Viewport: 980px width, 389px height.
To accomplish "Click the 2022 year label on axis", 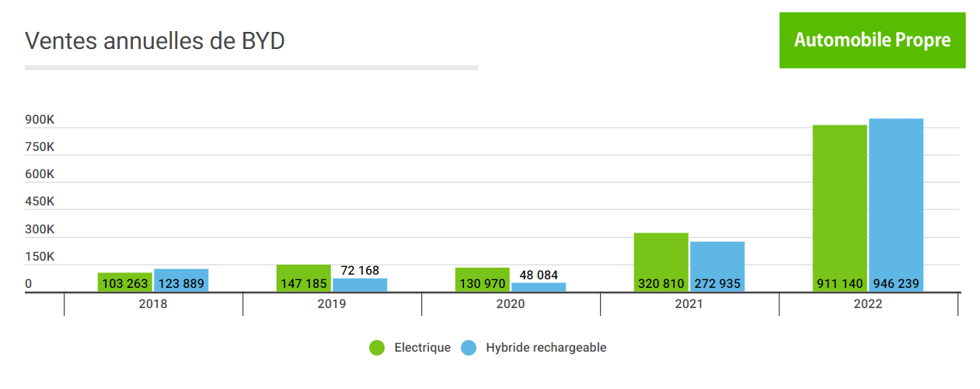I will pos(868,304).
